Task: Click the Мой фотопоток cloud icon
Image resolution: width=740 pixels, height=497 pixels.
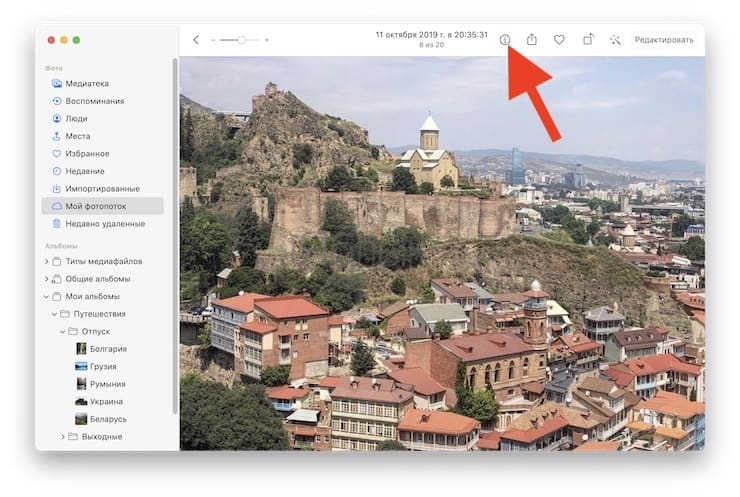Action: coord(57,206)
